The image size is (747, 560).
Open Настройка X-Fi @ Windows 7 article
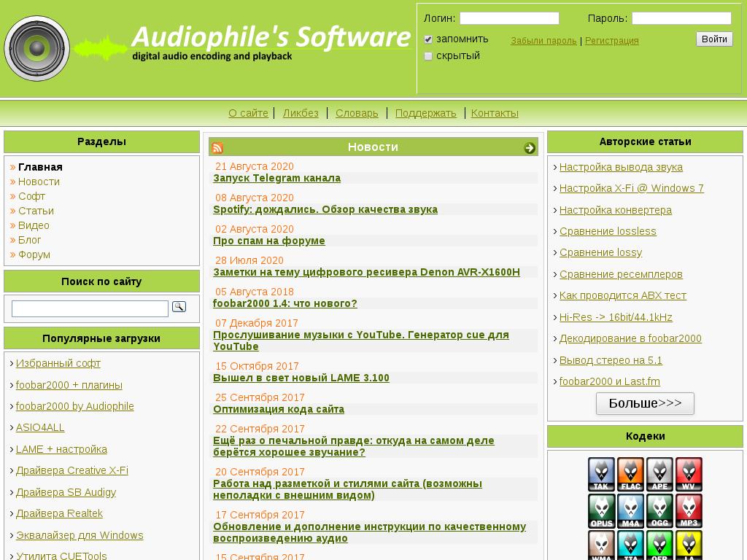pyautogui.click(x=631, y=189)
